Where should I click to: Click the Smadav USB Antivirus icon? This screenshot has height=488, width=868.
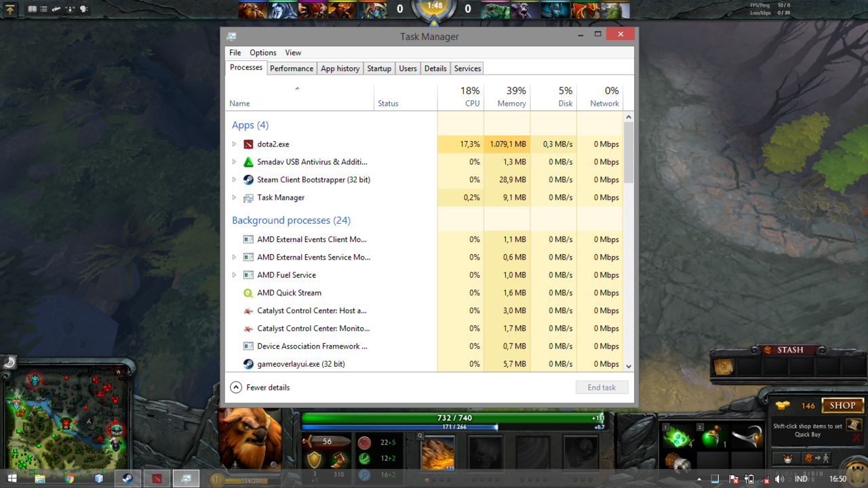[x=248, y=162]
